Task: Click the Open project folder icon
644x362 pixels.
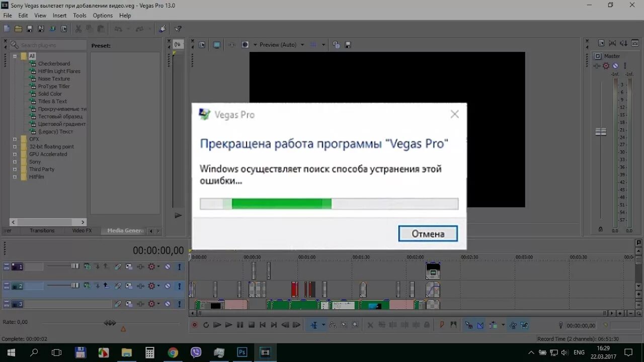Action: [18, 29]
